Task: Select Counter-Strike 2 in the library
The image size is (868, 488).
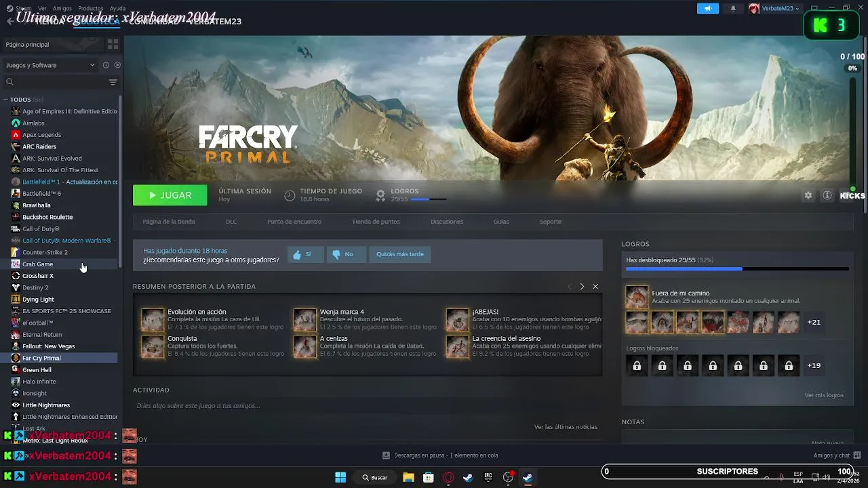Action: [x=45, y=252]
